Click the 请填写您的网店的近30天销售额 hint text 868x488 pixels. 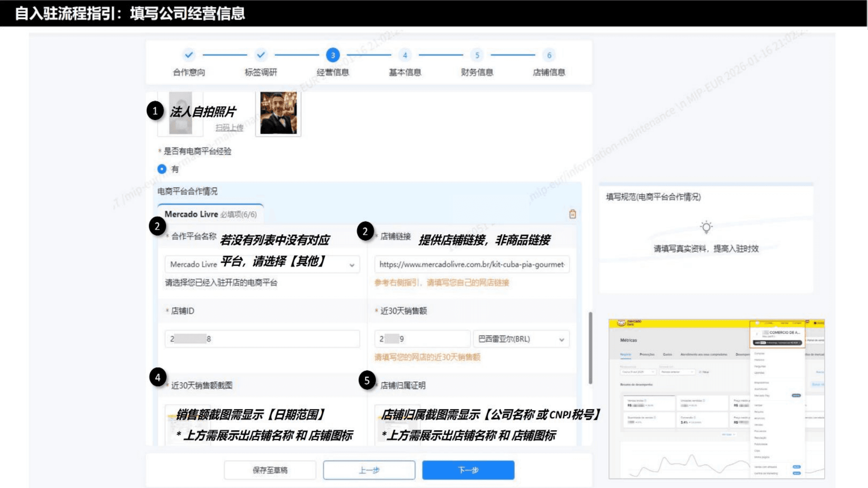[x=427, y=357]
